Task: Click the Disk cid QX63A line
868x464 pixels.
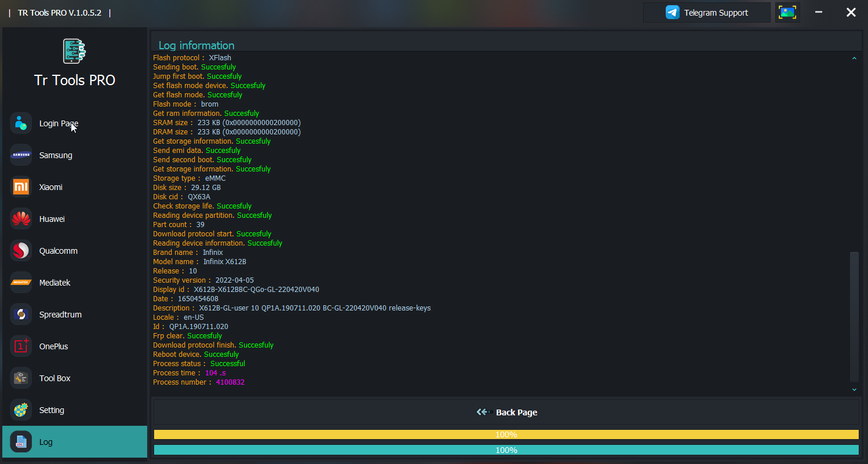Action: (x=181, y=197)
